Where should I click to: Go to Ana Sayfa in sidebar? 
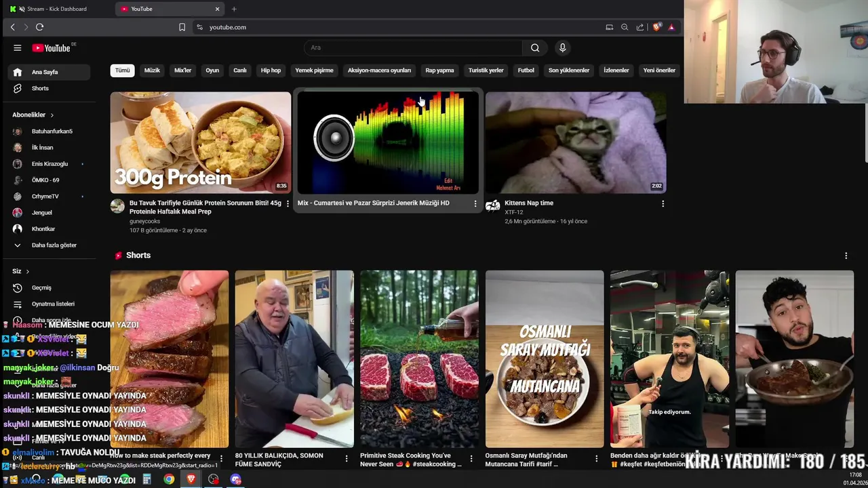tap(49, 72)
